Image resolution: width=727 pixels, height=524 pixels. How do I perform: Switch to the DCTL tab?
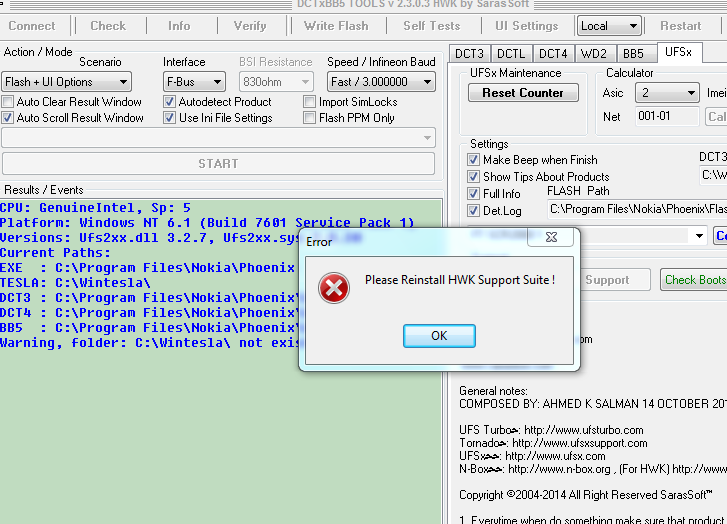[511, 54]
